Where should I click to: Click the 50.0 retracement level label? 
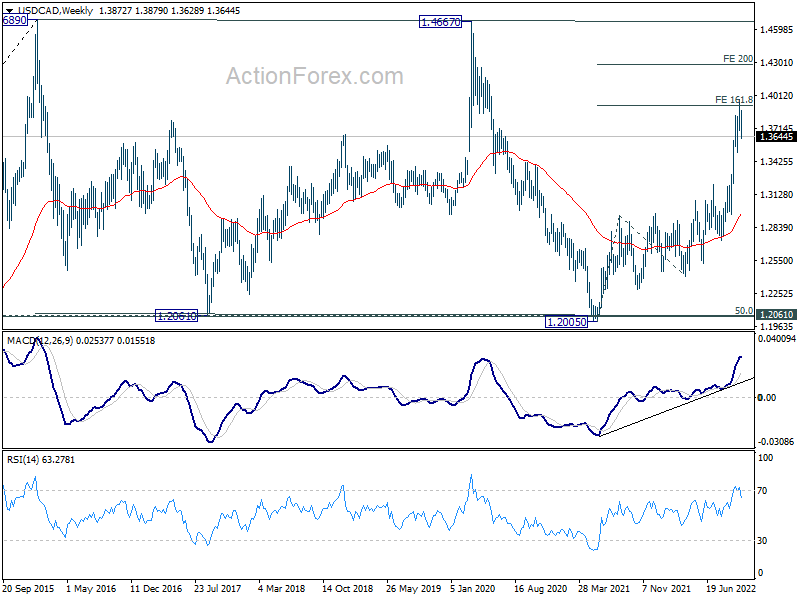tap(743, 310)
